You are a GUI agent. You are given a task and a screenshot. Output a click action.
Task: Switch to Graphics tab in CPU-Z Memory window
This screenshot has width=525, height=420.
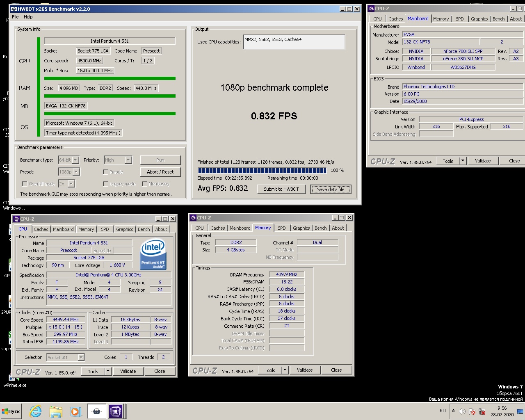(x=301, y=228)
